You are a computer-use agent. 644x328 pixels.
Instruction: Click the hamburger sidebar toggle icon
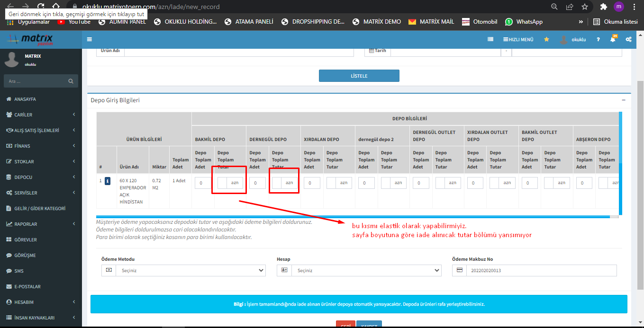tap(90, 39)
